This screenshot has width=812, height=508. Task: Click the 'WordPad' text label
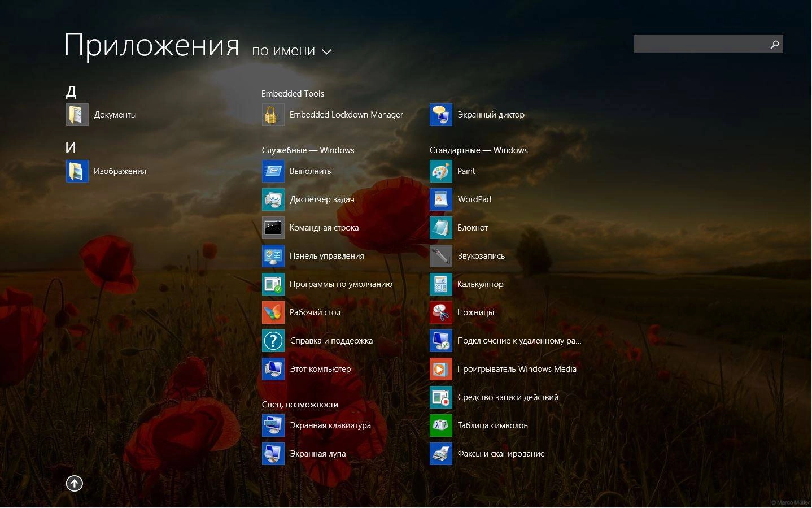point(474,199)
